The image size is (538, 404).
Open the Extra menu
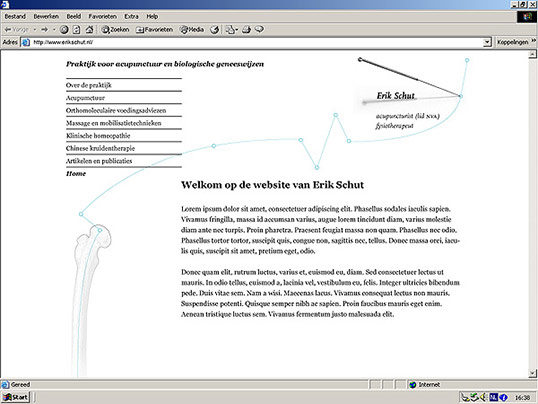131,16
